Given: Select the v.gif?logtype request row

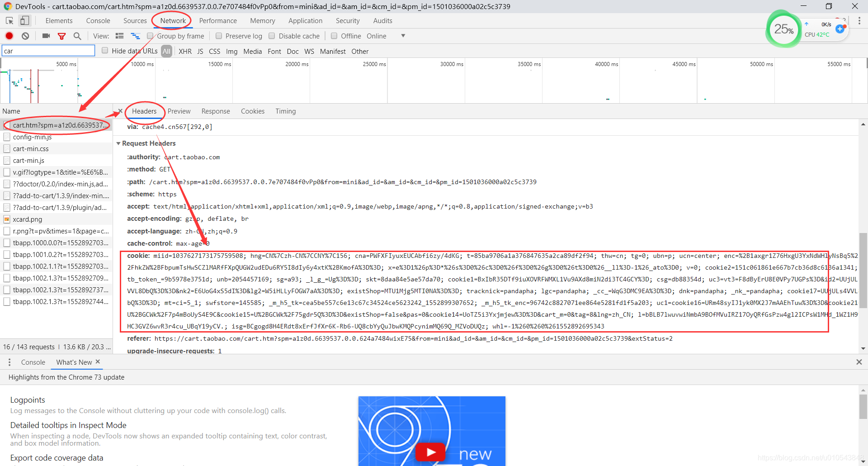Looking at the screenshot, I should [56, 172].
